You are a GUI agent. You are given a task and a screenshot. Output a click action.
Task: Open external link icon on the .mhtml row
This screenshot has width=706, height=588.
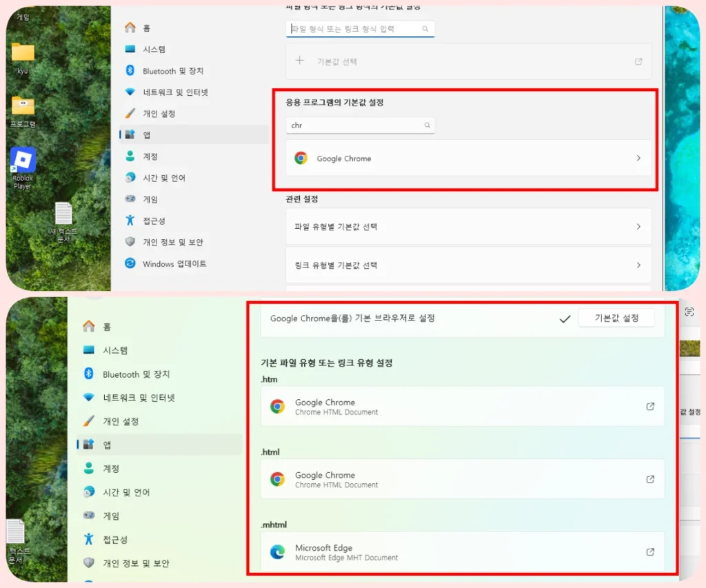tap(649, 552)
